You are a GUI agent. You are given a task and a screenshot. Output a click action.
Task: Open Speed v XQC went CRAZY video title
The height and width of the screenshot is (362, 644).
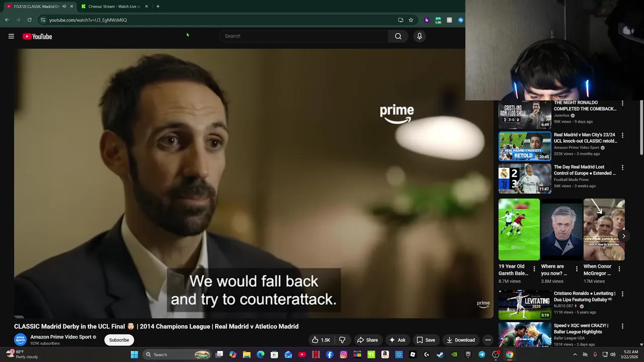[x=581, y=328]
